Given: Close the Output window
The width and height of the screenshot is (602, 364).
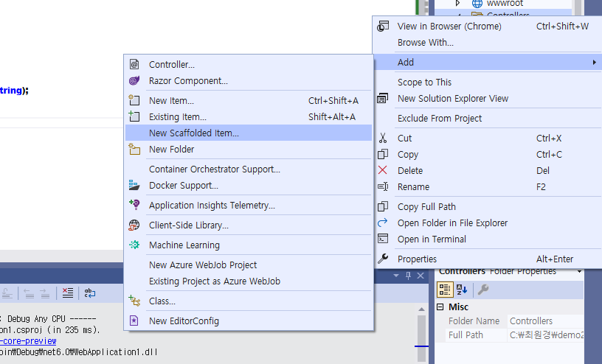Looking at the screenshot, I should point(421,276).
